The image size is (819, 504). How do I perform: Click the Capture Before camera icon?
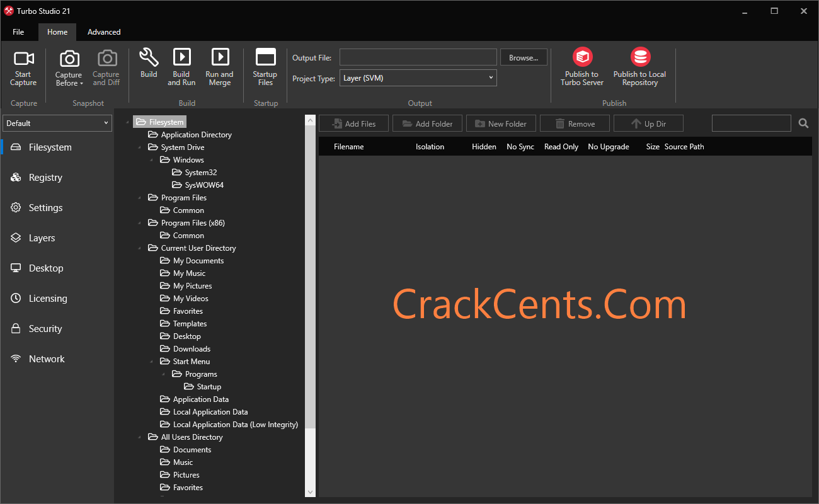pos(69,59)
